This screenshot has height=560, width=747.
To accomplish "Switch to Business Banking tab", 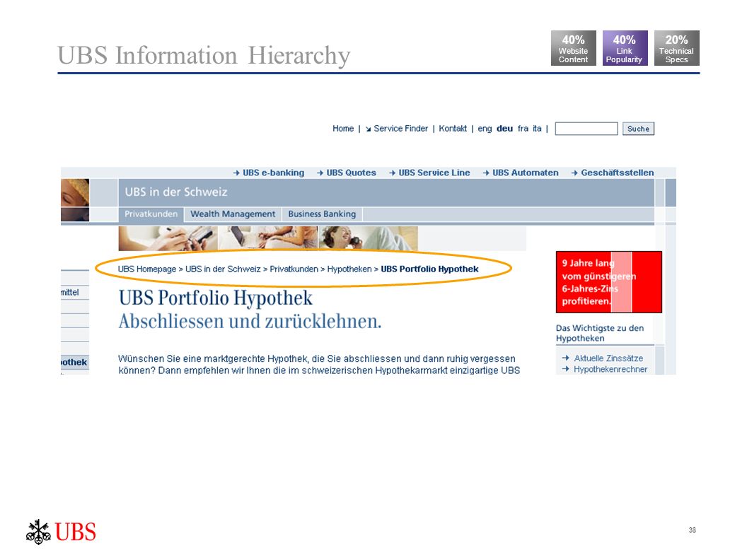I will (322, 214).
